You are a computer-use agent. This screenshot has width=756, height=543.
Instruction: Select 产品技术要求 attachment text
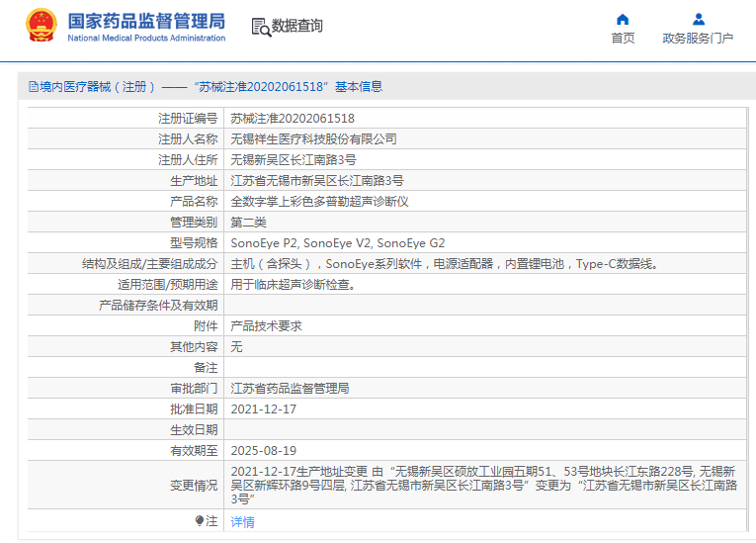click(x=266, y=325)
